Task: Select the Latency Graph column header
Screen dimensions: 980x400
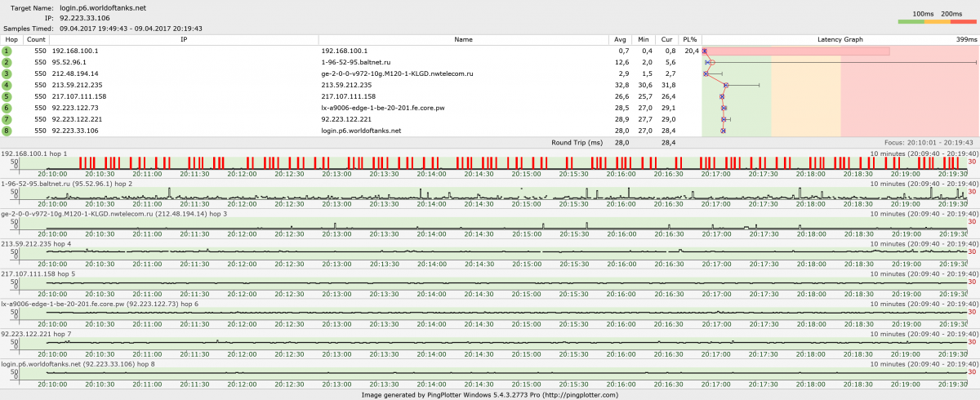Action: [x=840, y=39]
